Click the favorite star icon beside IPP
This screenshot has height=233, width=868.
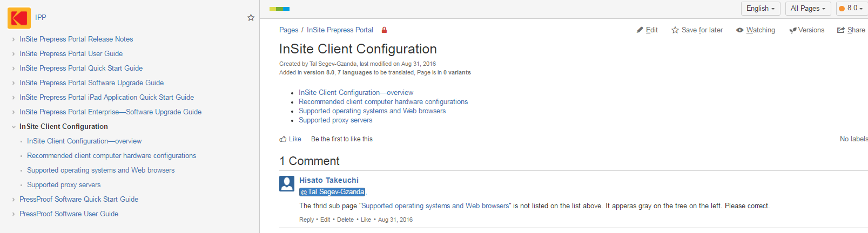[251, 18]
